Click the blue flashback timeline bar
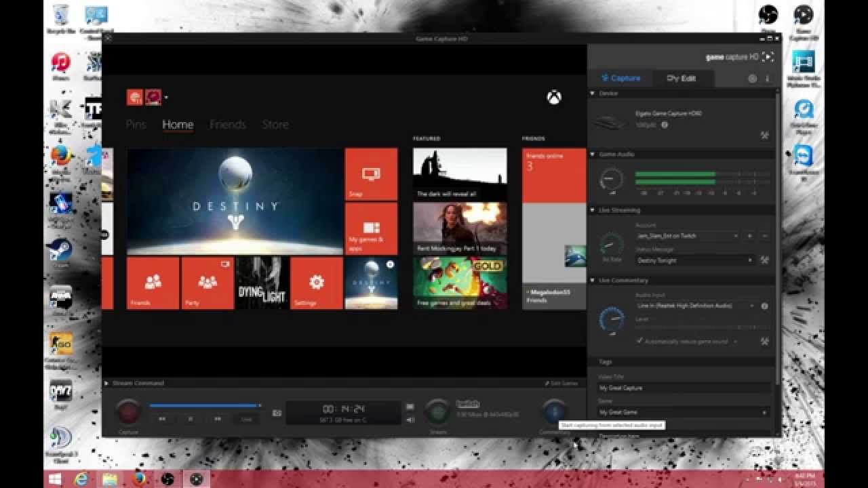The width and height of the screenshot is (868, 488). click(x=205, y=405)
